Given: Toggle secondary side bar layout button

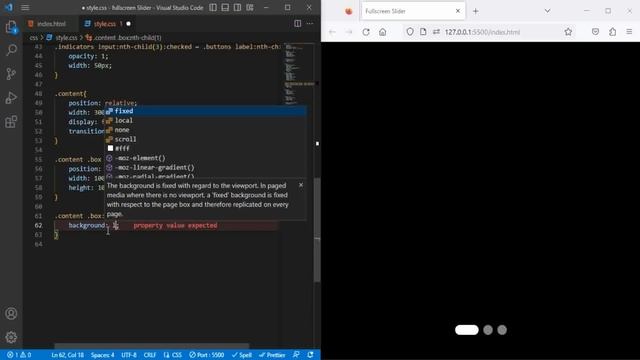Looking at the screenshot, I should click(238, 7).
